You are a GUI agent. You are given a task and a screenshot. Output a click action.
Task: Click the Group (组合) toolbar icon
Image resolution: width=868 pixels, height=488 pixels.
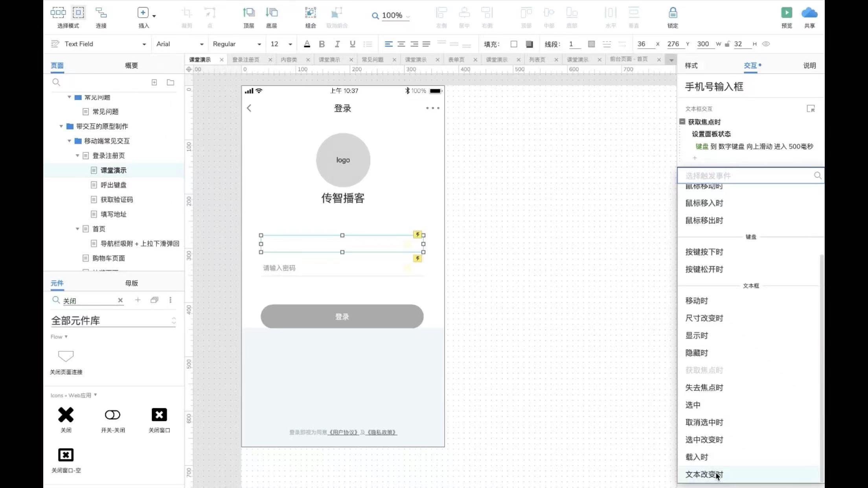310,13
